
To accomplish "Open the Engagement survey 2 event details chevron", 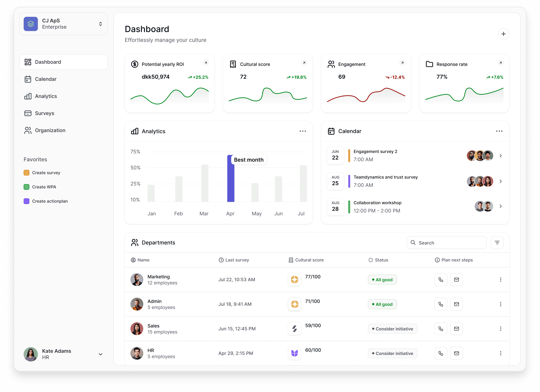I will [x=501, y=156].
